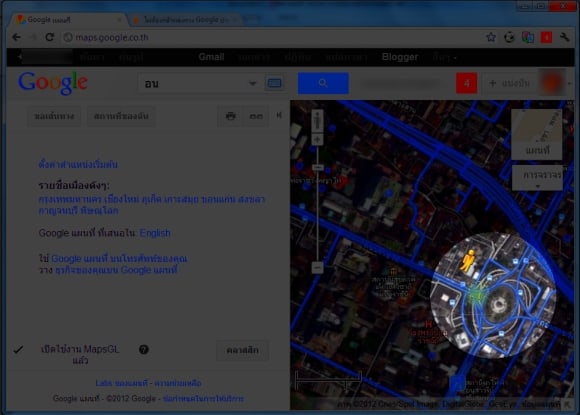Expand the traffic layers dropdown on map
580x415 pixels.
click(x=537, y=178)
